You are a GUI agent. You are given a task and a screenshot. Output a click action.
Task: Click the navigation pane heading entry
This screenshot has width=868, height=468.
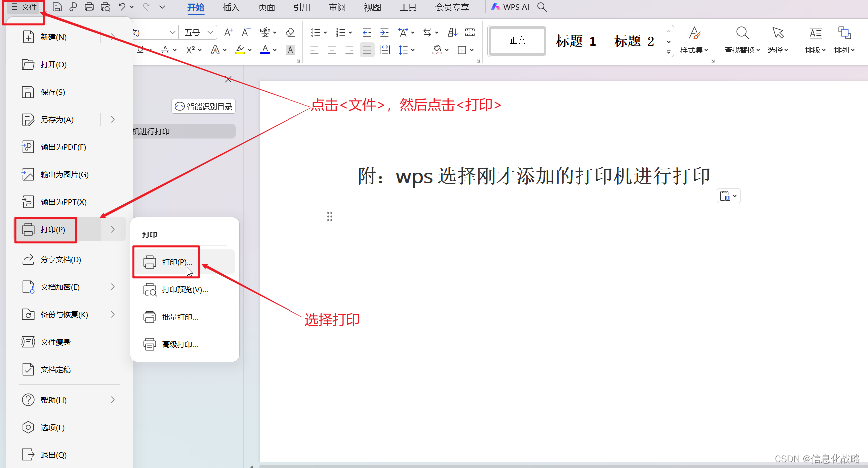pos(184,131)
